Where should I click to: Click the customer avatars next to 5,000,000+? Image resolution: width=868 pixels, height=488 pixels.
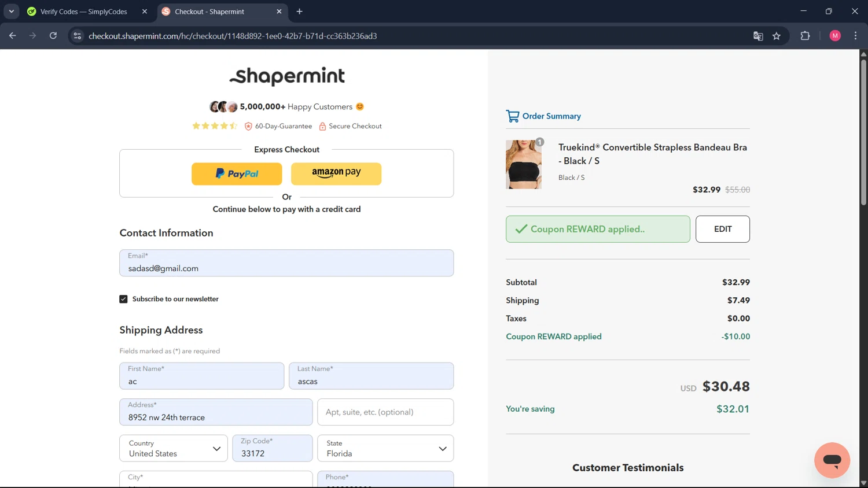[223, 107]
